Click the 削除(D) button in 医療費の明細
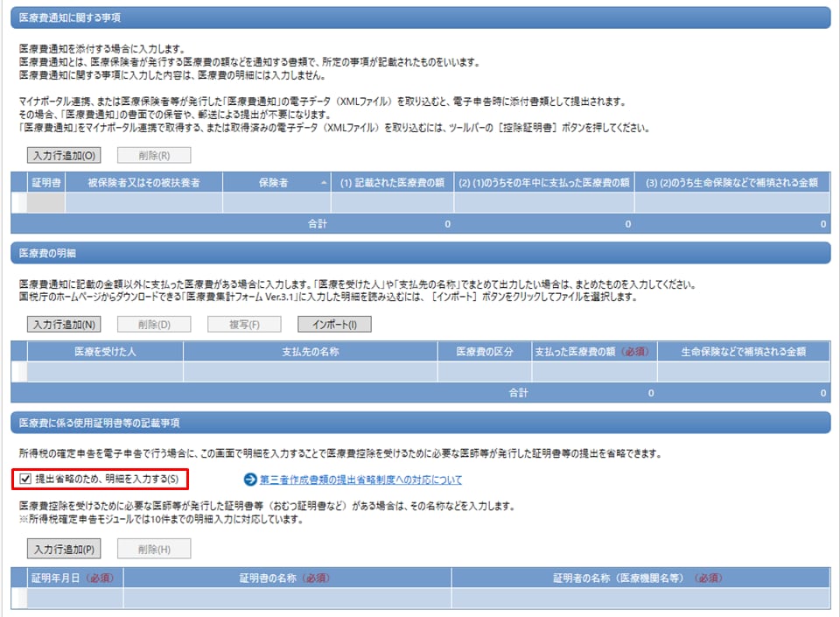The width and height of the screenshot is (840, 617). coord(154,324)
